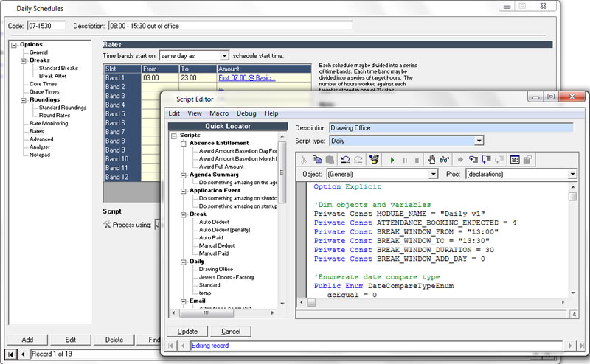The height and width of the screenshot is (364, 590).
Task: Click the Undo arrow in script toolbar
Action: point(346,158)
